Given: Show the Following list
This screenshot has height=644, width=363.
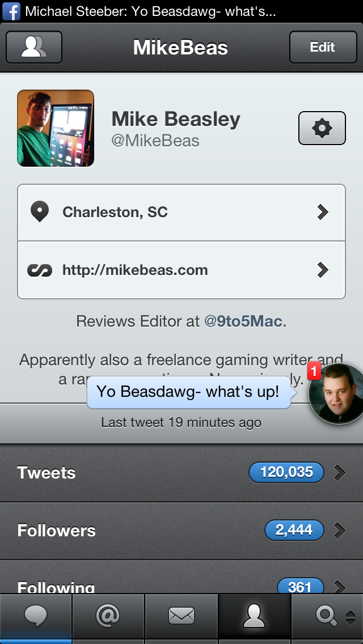Looking at the screenshot, I should pos(181,584).
